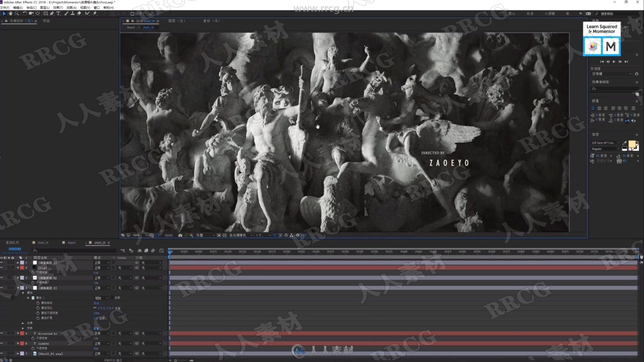The image size is (644, 362).
Task: Select the Eraser tool
Action: pyautogui.click(x=79, y=13)
